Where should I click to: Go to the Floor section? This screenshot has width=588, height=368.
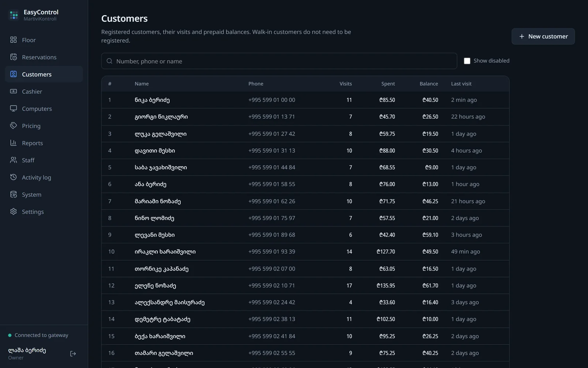coord(44,40)
